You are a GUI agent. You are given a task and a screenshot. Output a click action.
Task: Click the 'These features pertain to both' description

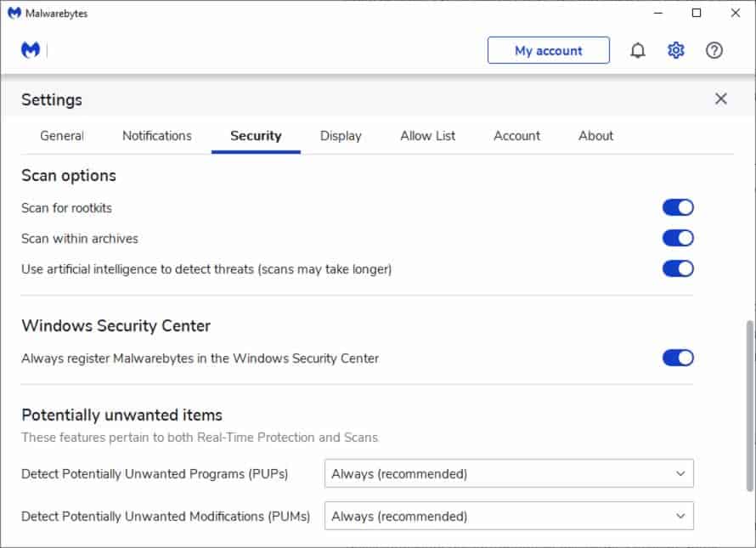click(200, 437)
